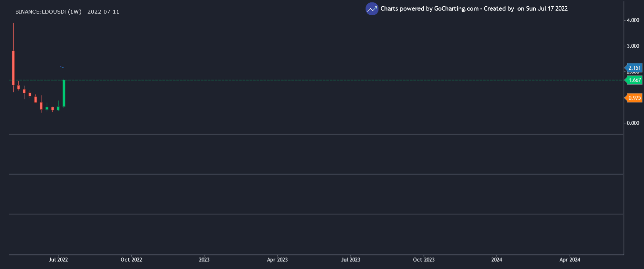644x269 pixels.
Task: Click the 0.000 price axis label
Action: tap(633, 123)
